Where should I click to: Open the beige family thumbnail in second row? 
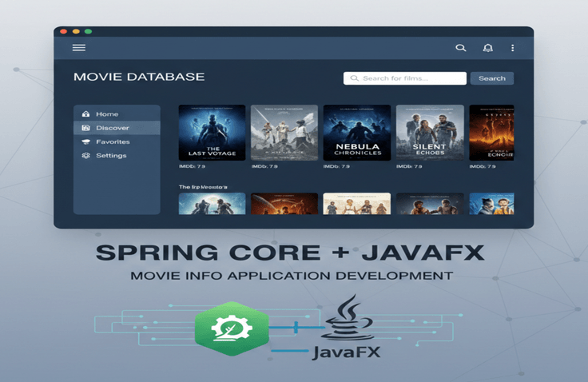pos(357,204)
